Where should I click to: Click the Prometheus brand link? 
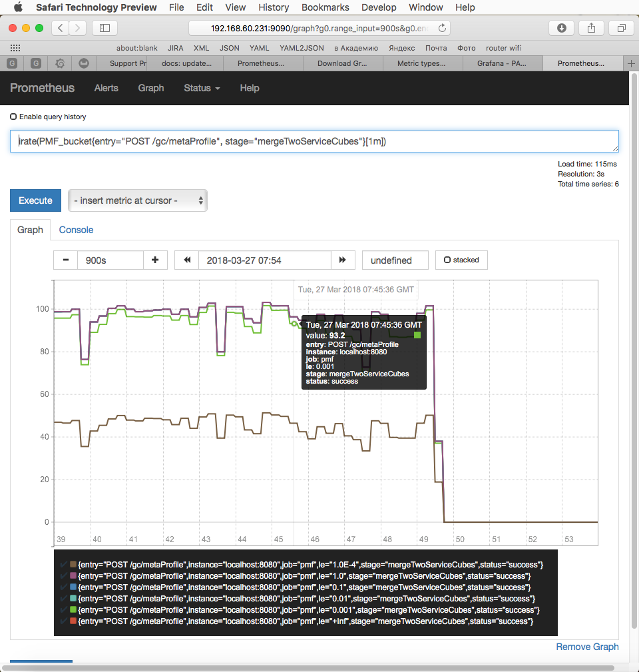(x=42, y=88)
